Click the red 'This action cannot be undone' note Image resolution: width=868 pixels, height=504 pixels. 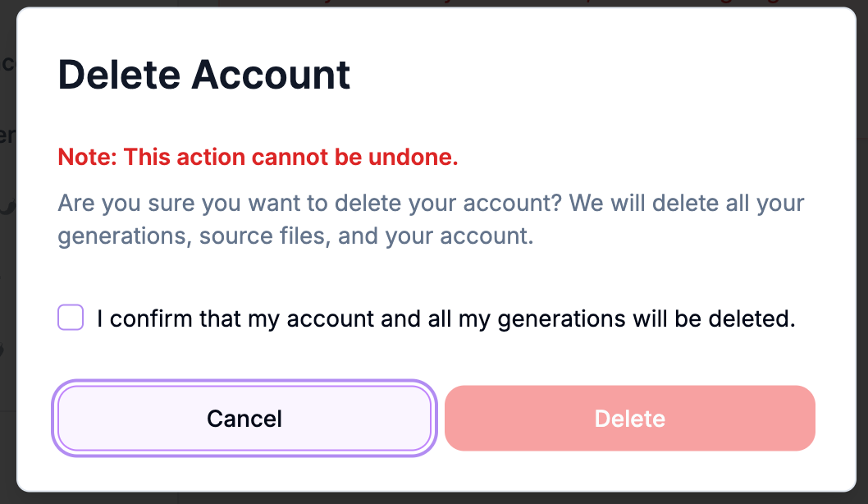tap(258, 157)
